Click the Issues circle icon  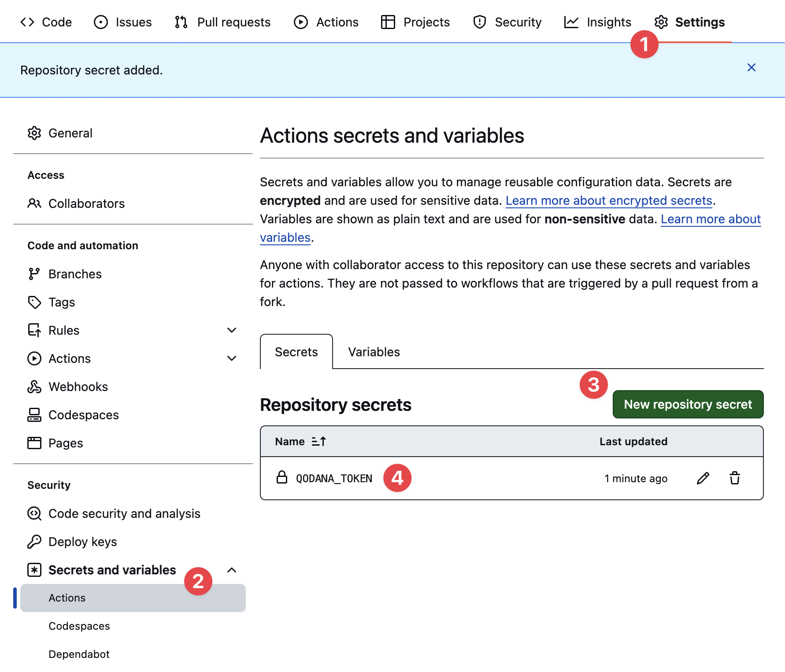pos(101,22)
